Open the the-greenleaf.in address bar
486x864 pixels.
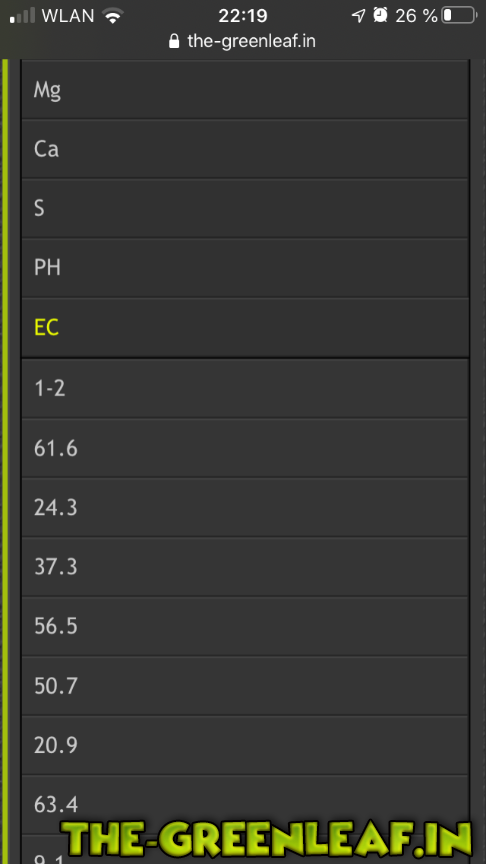coord(242,41)
